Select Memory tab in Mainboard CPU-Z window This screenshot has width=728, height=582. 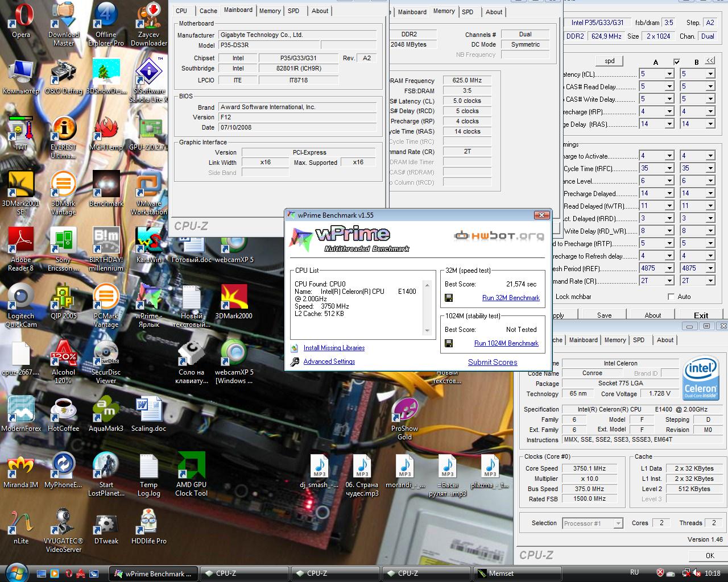(270, 11)
